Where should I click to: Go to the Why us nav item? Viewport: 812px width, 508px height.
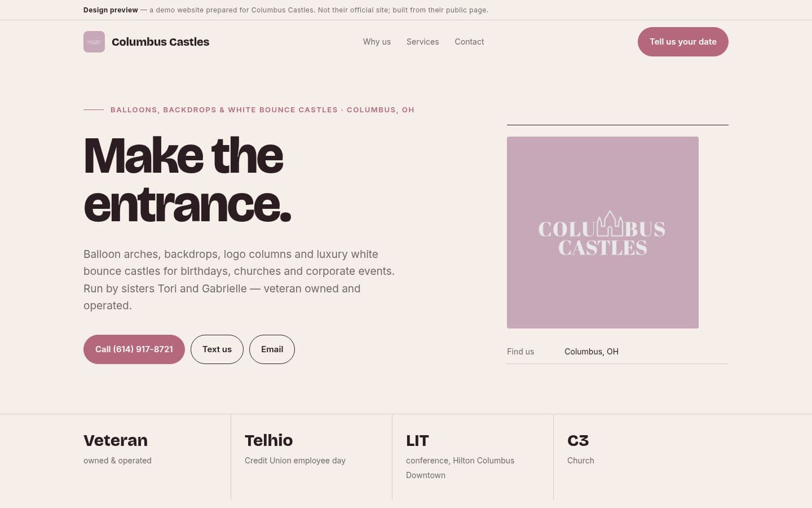pyautogui.click(x=377, y=42)
